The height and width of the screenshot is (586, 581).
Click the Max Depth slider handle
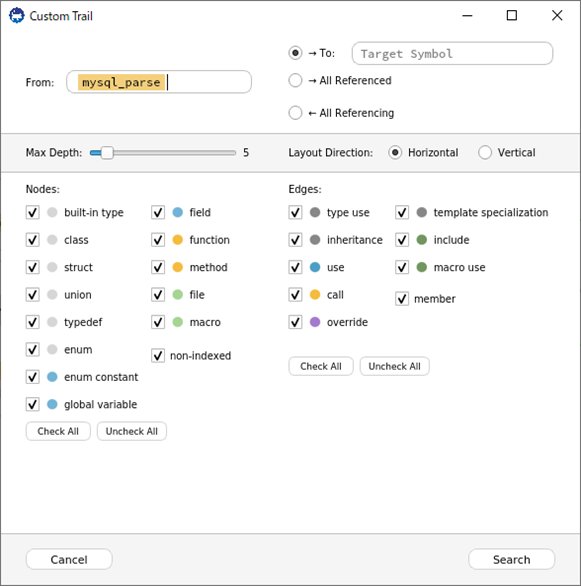(107, 152)
